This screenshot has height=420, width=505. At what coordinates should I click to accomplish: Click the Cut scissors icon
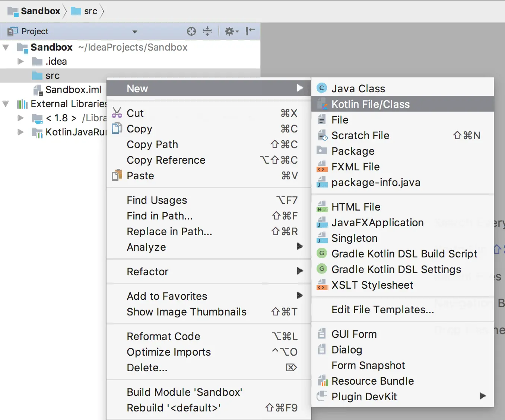(x=117, y=113)
